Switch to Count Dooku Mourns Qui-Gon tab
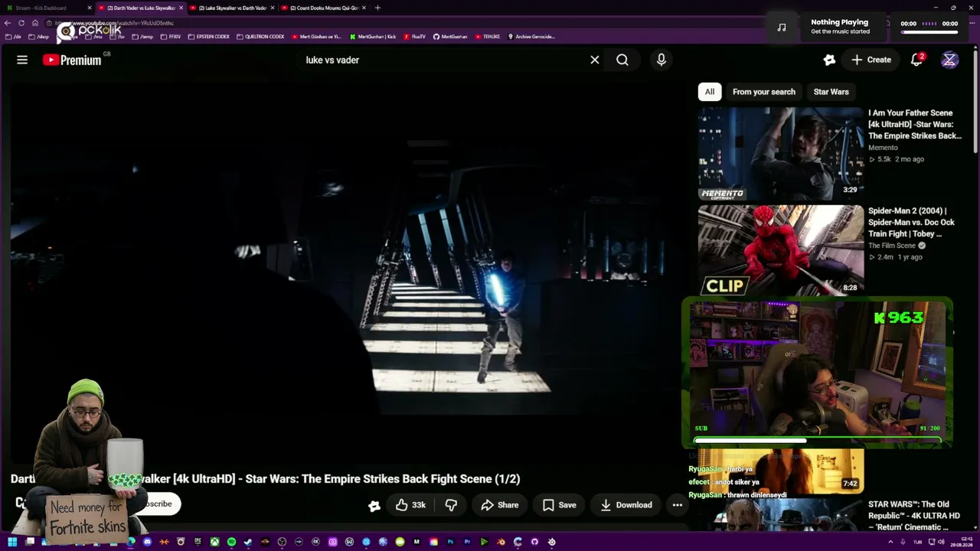The width and height of the screenshot is (980, 551). [x=324, y=8]
